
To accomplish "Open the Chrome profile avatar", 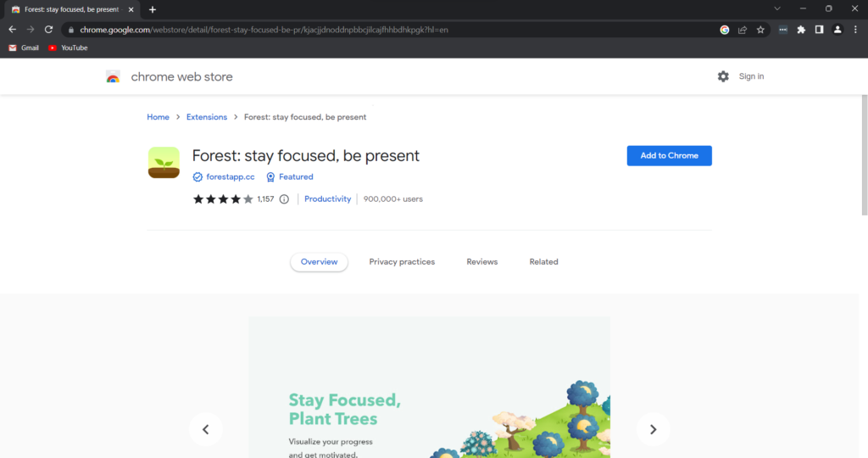I will point(837,30).
